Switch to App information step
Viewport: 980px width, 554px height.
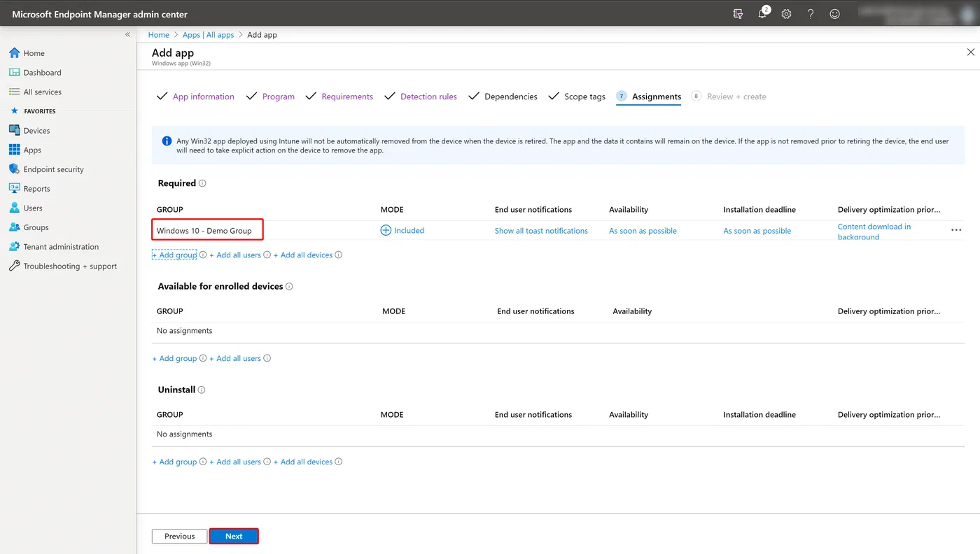tap(203, 97)
